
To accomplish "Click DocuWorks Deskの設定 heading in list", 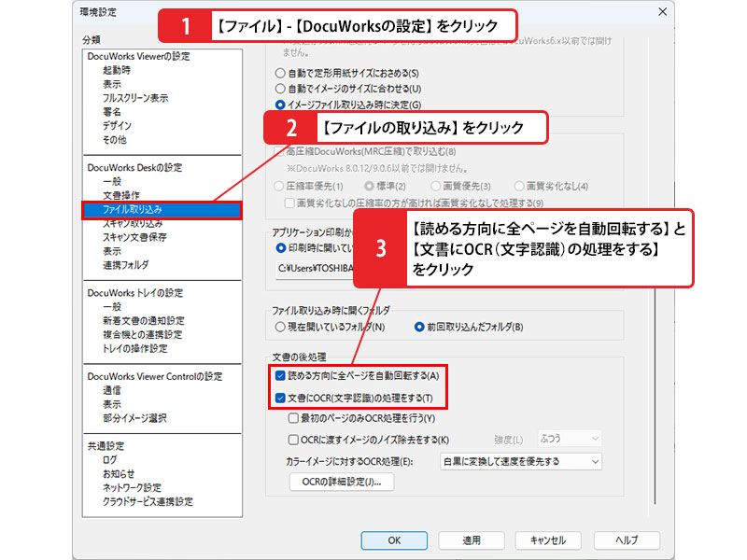I will coord(134,168).
